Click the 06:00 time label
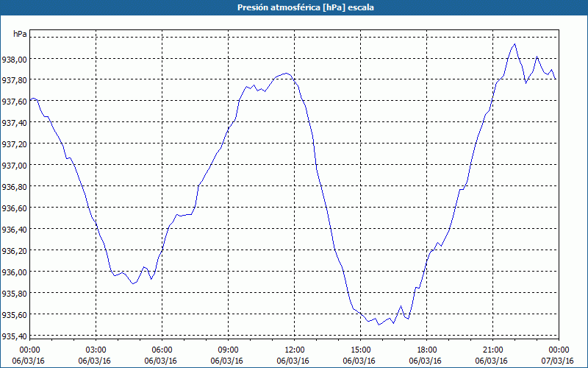The height and width of the screenshot is (368, 588). click(162, 350)
